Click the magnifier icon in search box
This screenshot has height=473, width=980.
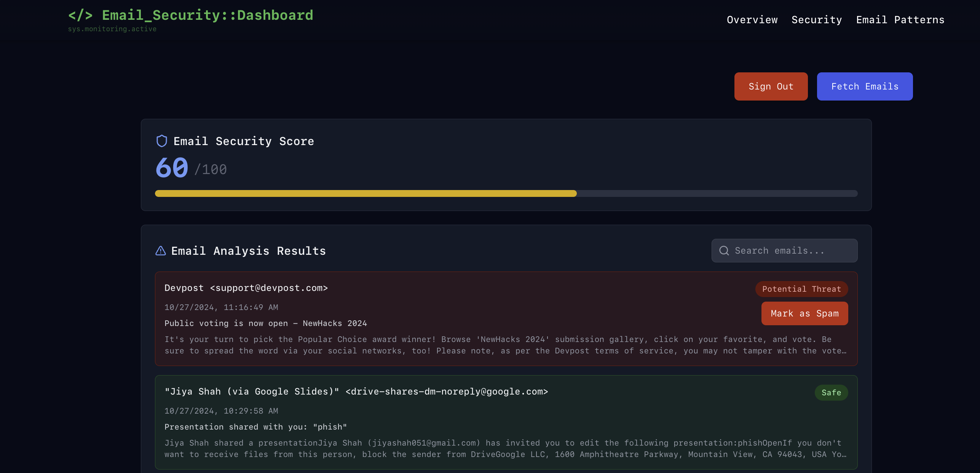click(x=724, y=251)
